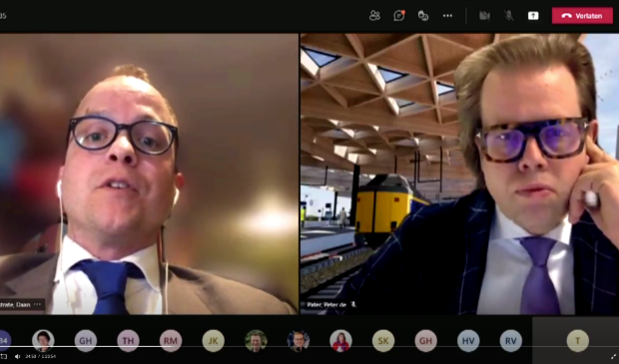Toggle the camera on

[484, 16]
